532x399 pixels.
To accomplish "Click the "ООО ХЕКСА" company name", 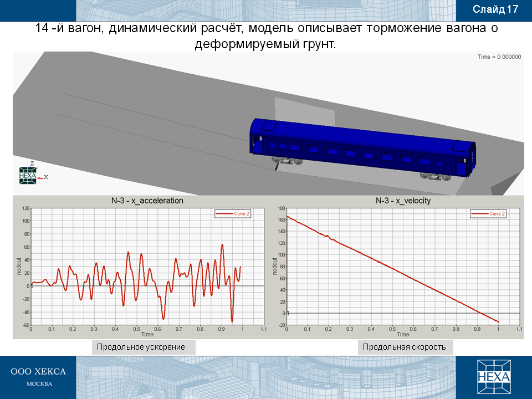I will pyautogui.click(x=38, y=371).
